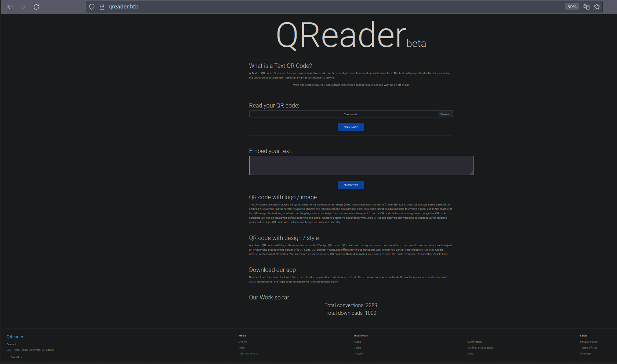This screenshot has height=364, width=617.
Task: Open the Terms of Use link
Action: [x=588, y=347]
